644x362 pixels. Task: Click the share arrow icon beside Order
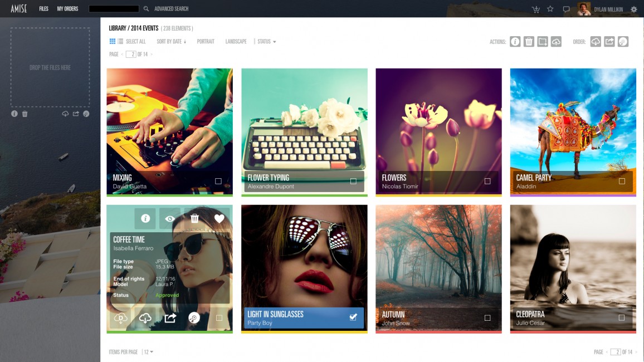coord(609,41)
